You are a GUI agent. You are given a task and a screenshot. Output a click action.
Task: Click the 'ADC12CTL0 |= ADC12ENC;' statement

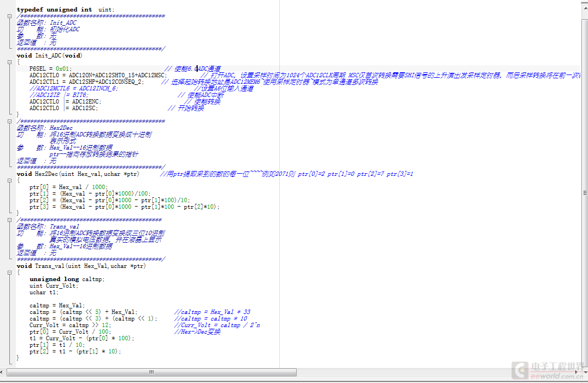point(65,102)
